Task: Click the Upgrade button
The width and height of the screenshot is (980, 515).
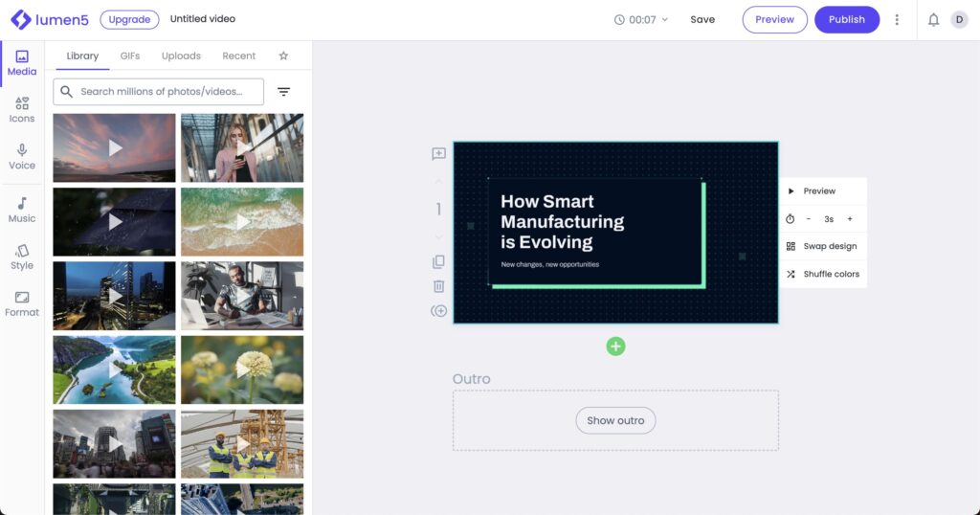Action: point(129,19)
